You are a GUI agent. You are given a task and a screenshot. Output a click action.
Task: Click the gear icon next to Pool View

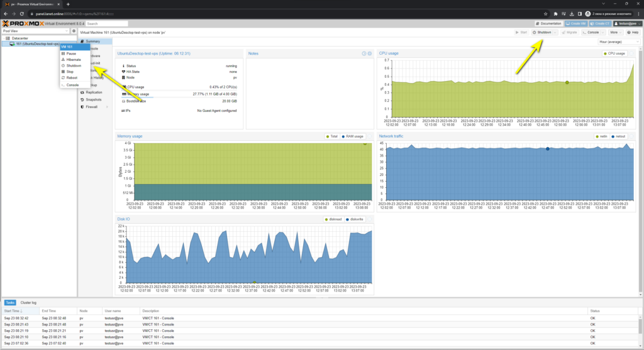click(x=74, y=31)
